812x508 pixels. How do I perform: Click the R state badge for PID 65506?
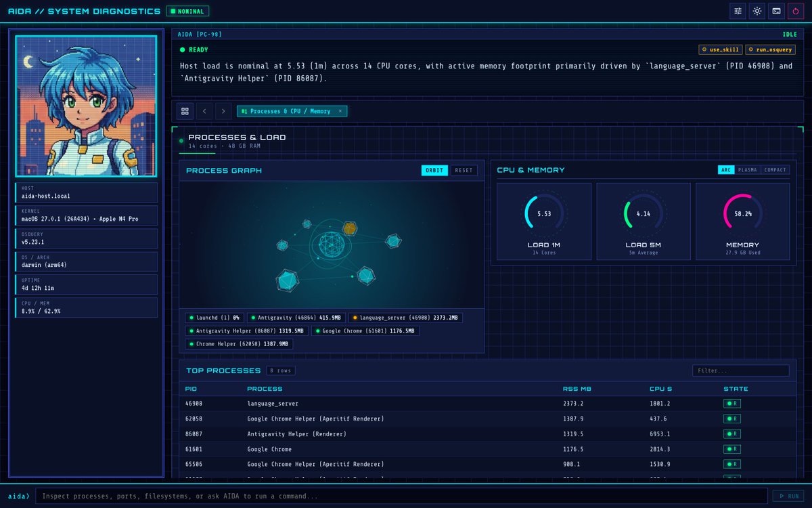point(732,465)
